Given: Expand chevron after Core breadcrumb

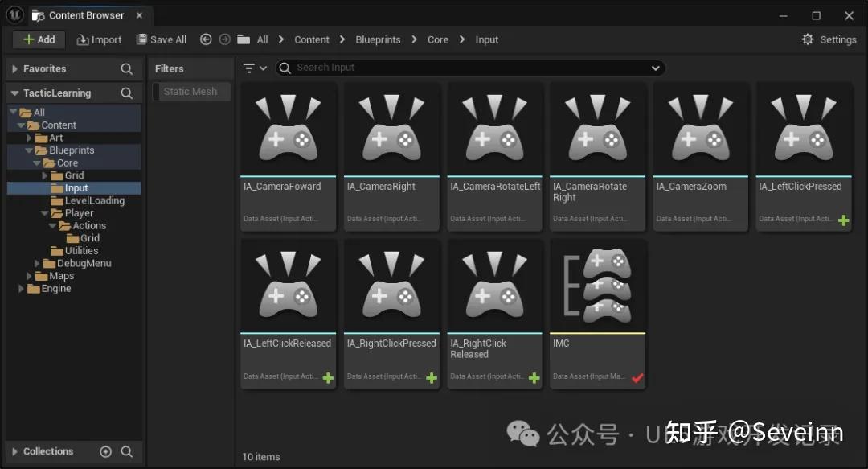Looking at the screenshot, I should pyautogui.click(x=461, y=39).
